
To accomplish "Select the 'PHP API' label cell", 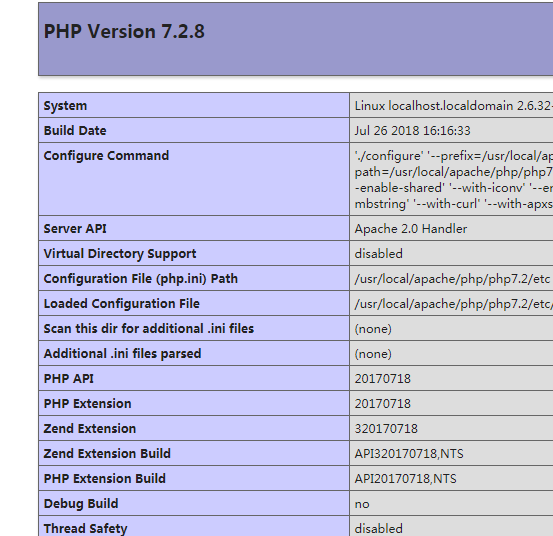I will coord(194,378).
